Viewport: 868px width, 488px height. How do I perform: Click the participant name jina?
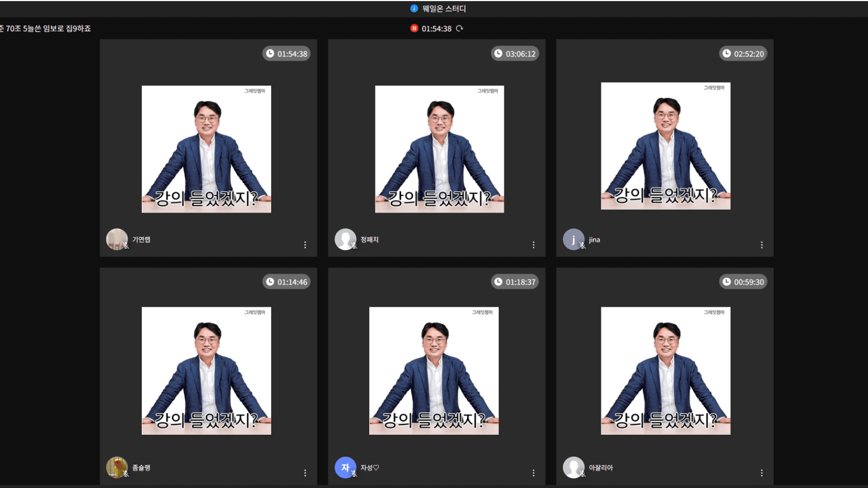point(594,240)
